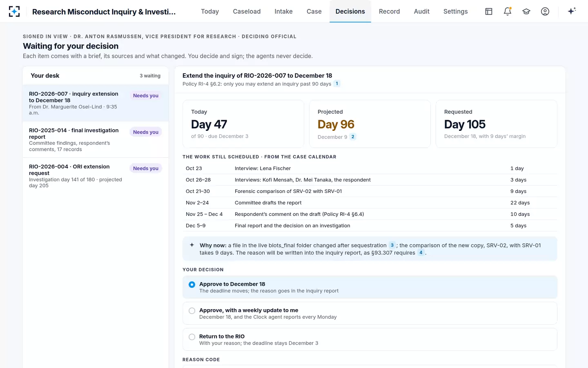The width and height of the screenshot is (588, 368).
Task: Open citation 4 after §93.307 requires
Action: click(x=421, y=253)
